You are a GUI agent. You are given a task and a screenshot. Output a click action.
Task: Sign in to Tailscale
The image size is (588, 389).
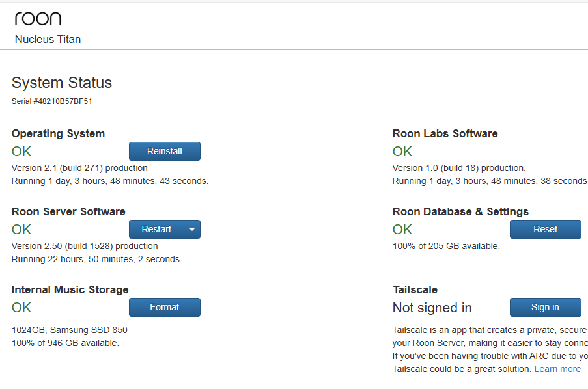[546, 307]
